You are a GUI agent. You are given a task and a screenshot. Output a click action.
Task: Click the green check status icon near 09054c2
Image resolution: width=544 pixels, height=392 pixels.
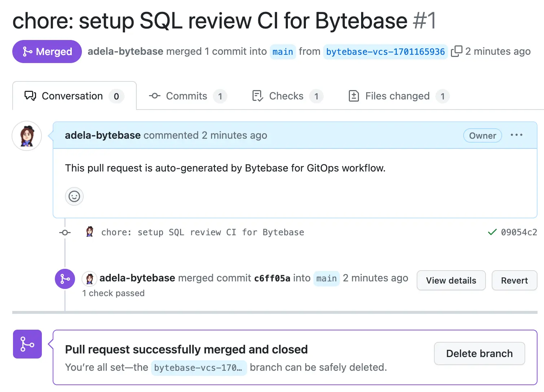click(x=492, y=232)
